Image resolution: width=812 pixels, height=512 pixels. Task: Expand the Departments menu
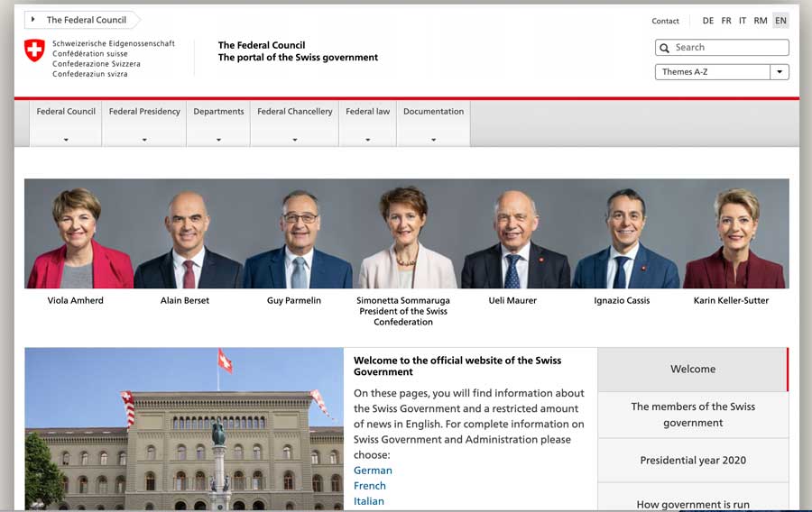point(218,123)
